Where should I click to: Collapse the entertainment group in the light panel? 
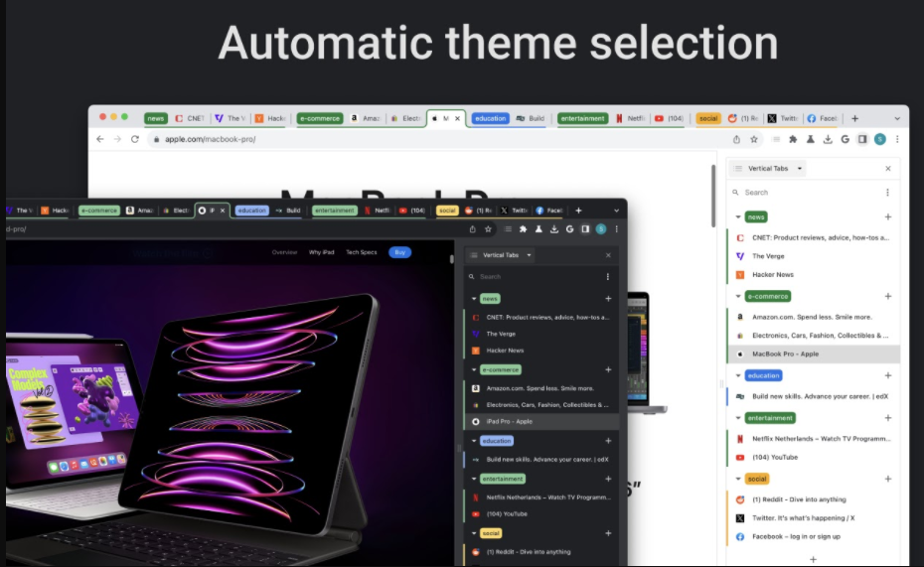pyautogui.click(x=738, y=418)
